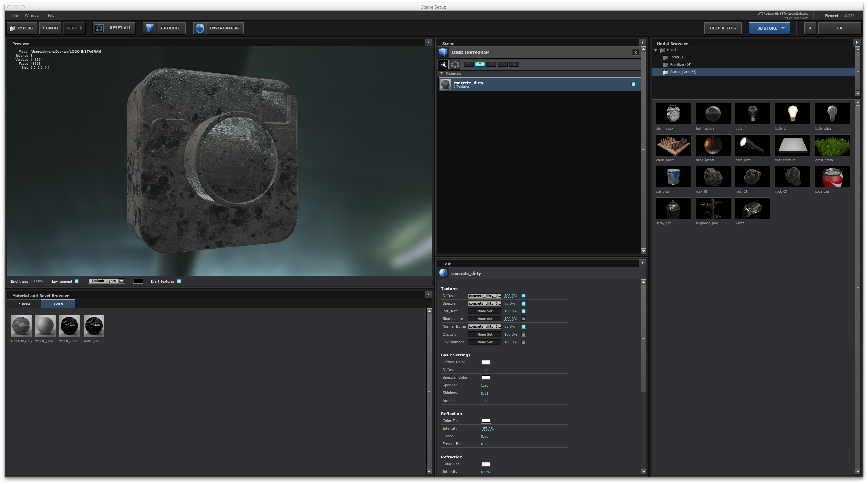The width and height of the screenshot is (868, 484).
Task: Click the Import folder icon button
Action: (13, 28)
